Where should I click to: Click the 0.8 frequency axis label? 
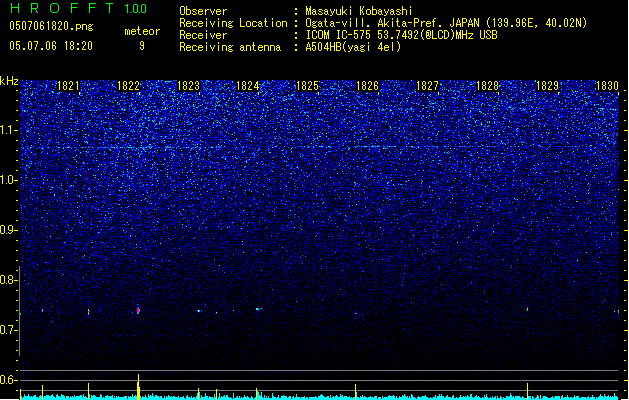click(8, 280)
